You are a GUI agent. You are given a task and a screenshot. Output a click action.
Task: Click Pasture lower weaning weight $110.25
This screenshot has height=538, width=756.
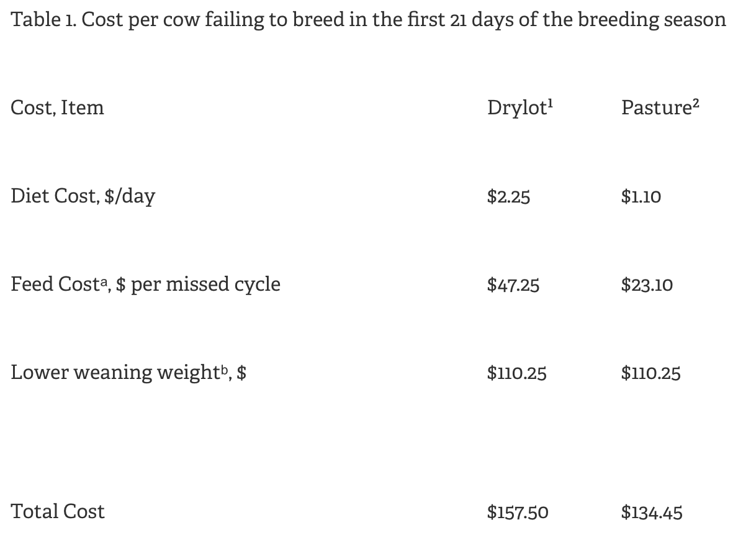(x=650, y=374)
